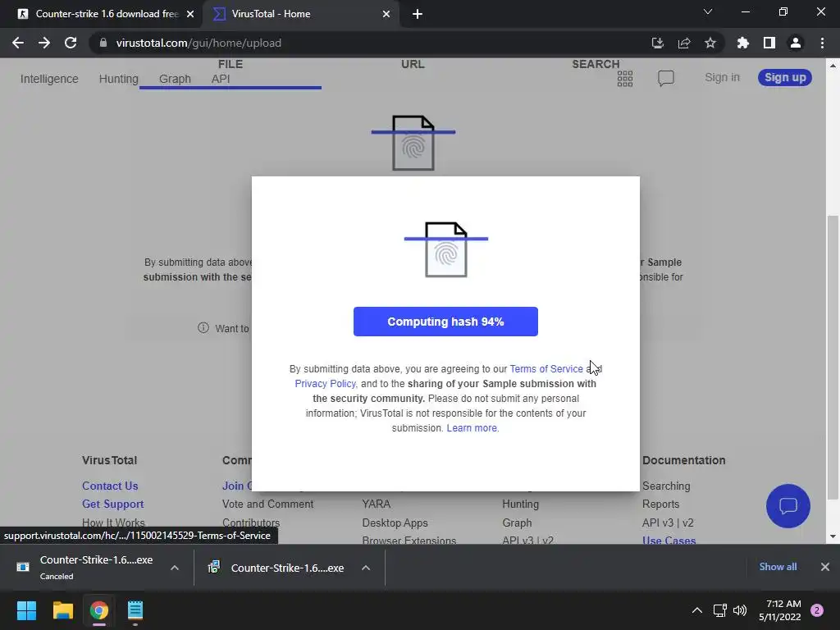Open the Chrome three-dot menu
The image size is (840, 630).
tap(822, 43)
